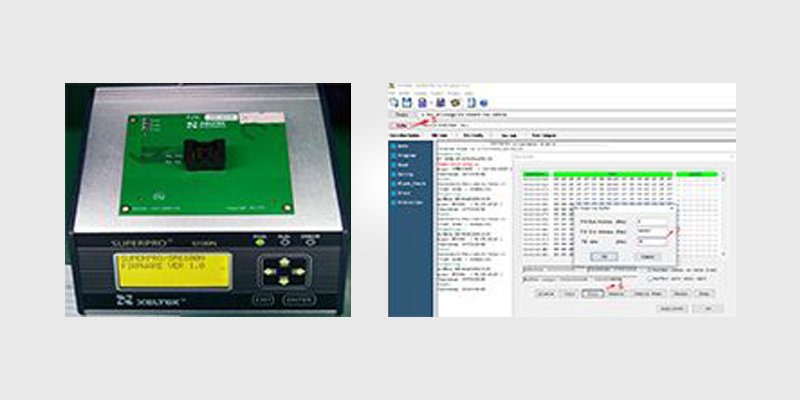Viewport: 800px width, 400px height.
Task: Click the device chip toolbar icon
Action: 422,103
